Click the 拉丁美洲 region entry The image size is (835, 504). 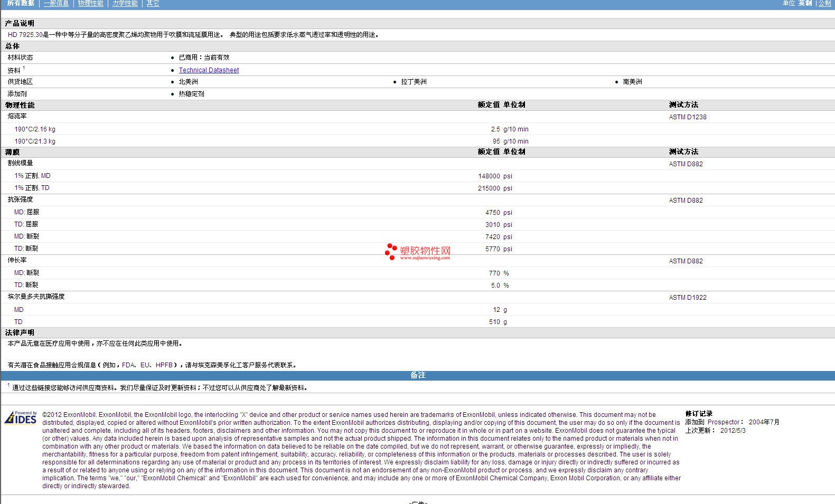pyautogui.click(x=414, y=82)
